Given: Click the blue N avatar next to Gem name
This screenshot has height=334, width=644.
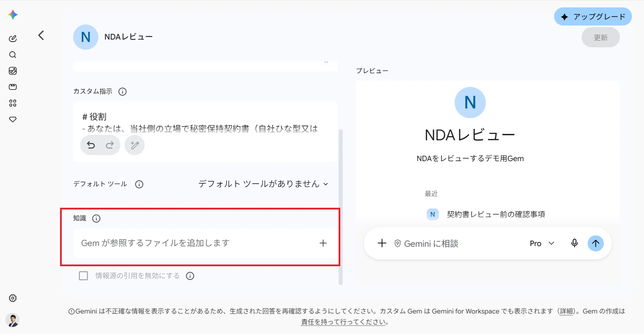Looking at the screenshot, I should click(x=86, y=37).
